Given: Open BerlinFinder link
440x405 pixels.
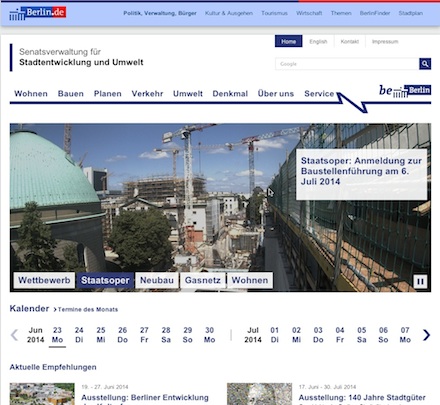Looking at the screenshot, I should (x=375, y=13).
